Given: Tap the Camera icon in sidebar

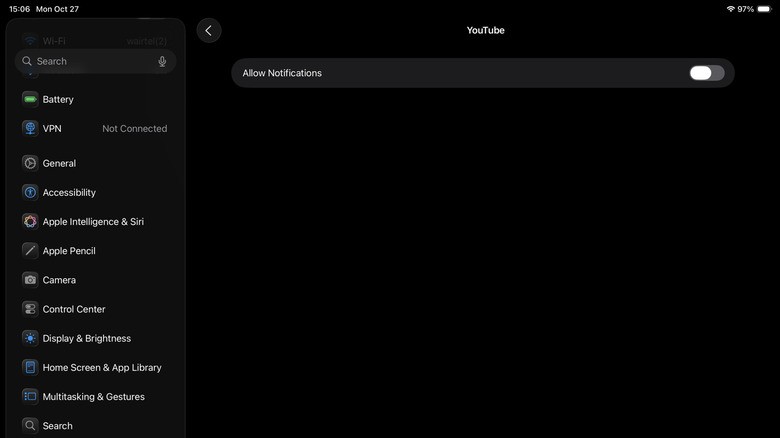Looking at the screenshot, I should 30,280.
